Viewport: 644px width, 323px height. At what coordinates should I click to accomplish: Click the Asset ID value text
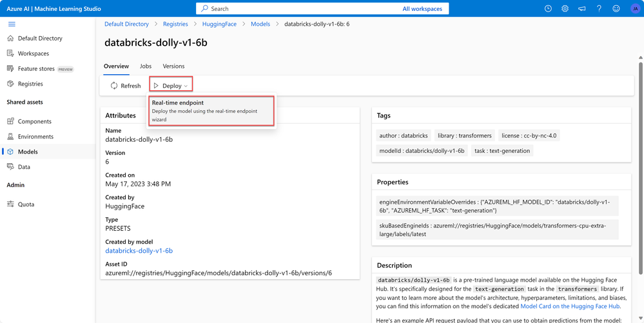(x=219, y=273)
